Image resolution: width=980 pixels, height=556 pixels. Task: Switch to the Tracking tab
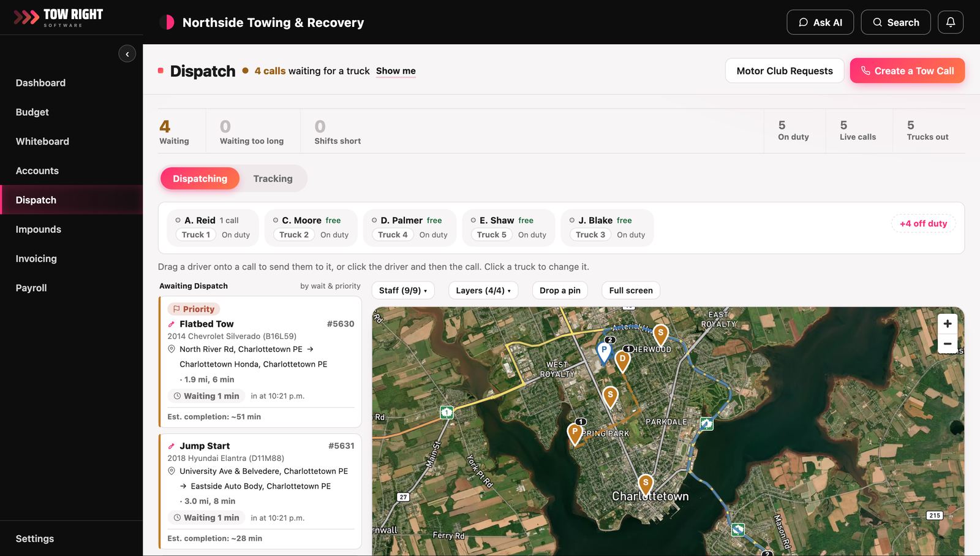click(x=273, y=178)
